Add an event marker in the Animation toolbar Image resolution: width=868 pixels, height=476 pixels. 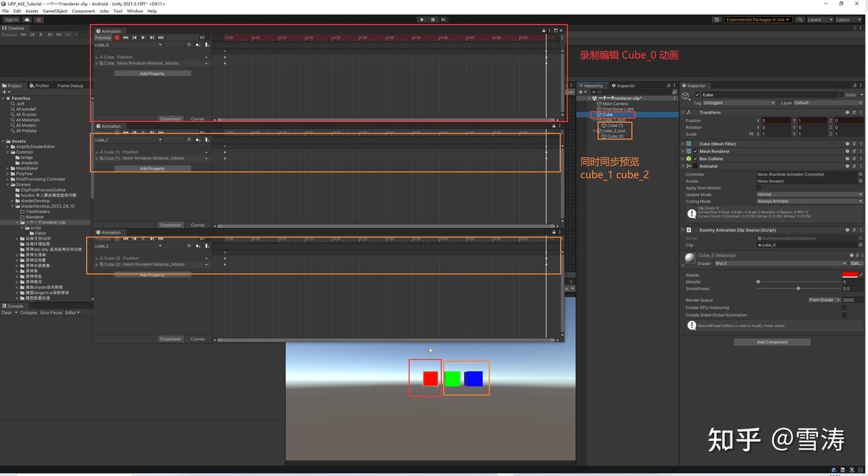207,45
